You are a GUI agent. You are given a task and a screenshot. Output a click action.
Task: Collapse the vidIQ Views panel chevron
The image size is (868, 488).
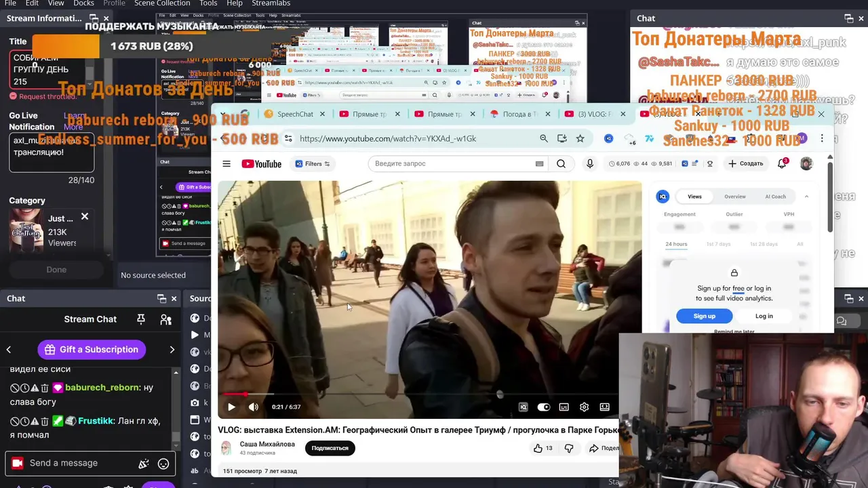pyautogui.click(x=806, y=197)
